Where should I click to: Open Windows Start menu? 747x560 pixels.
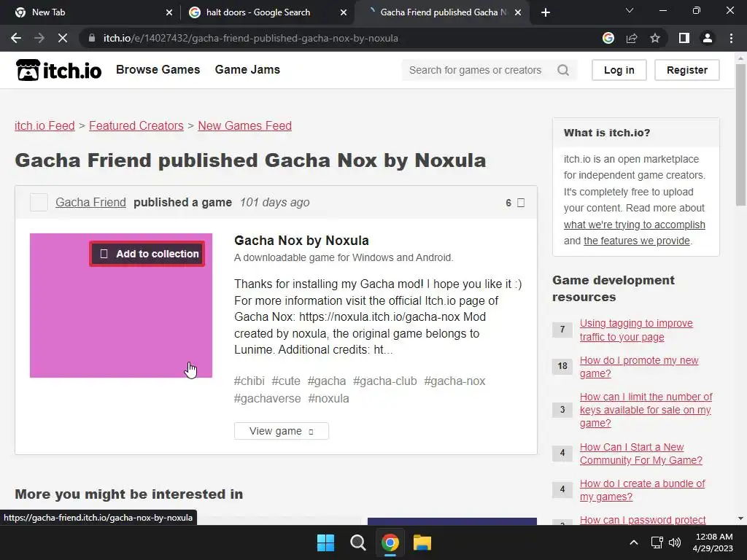pyautogui.click(x=326, y=542)
